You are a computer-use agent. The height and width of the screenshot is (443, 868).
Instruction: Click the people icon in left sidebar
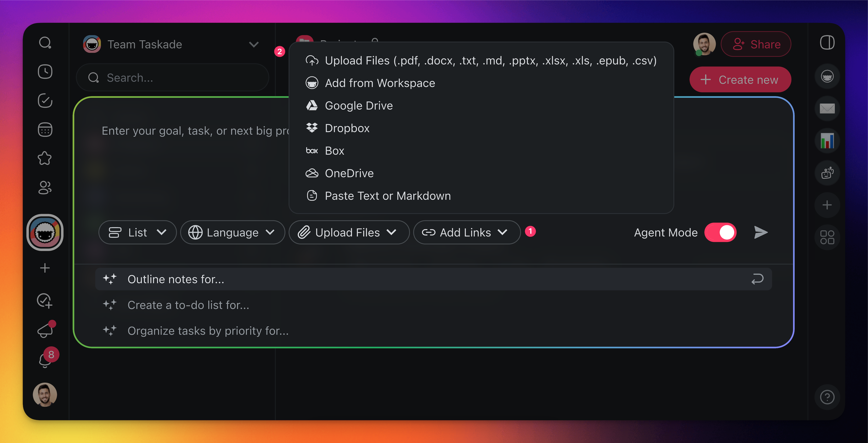(45, 188)
